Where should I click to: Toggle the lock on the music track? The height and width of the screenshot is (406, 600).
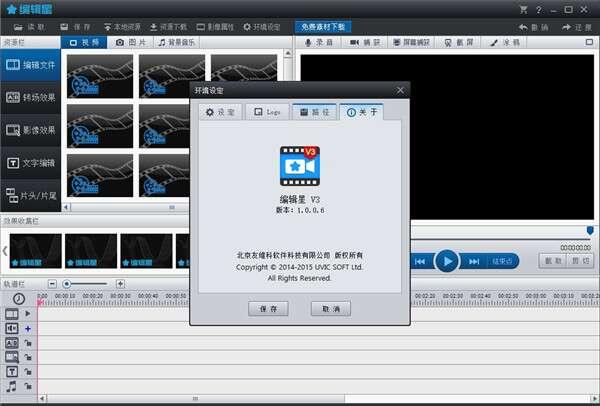click(x=28, y=385)
